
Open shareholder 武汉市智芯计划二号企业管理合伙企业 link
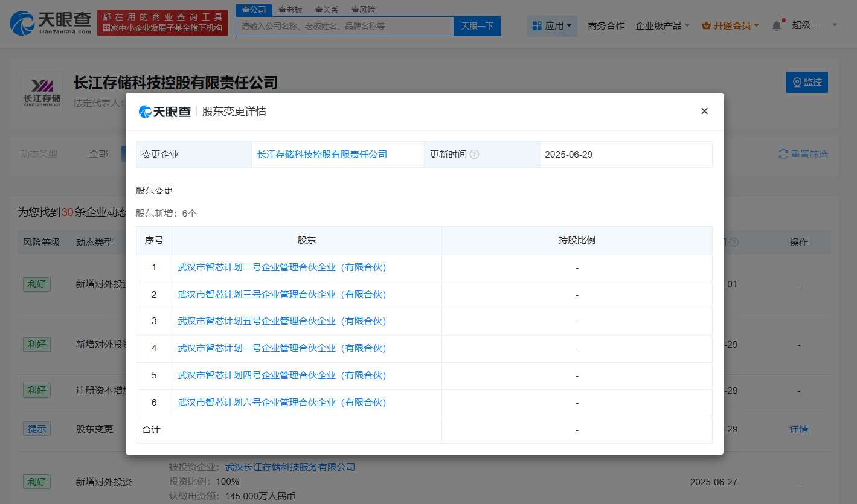coord(281,267)
